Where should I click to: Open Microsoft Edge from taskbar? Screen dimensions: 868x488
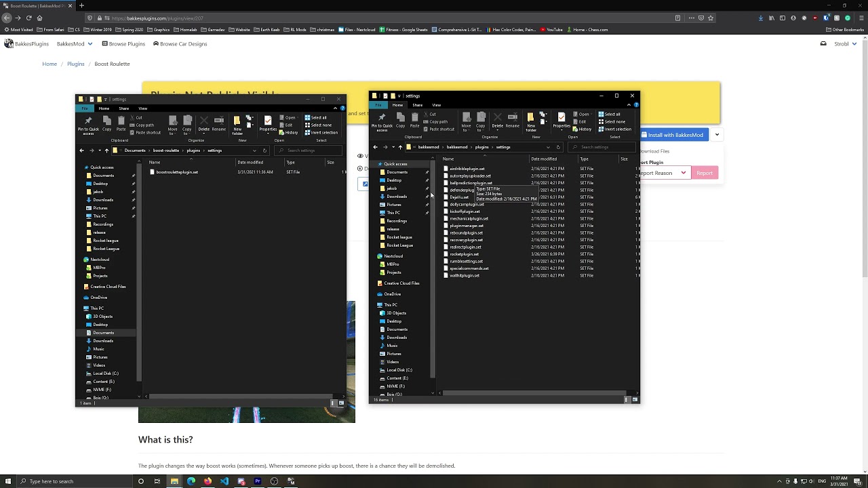click(x=191, y=481)
